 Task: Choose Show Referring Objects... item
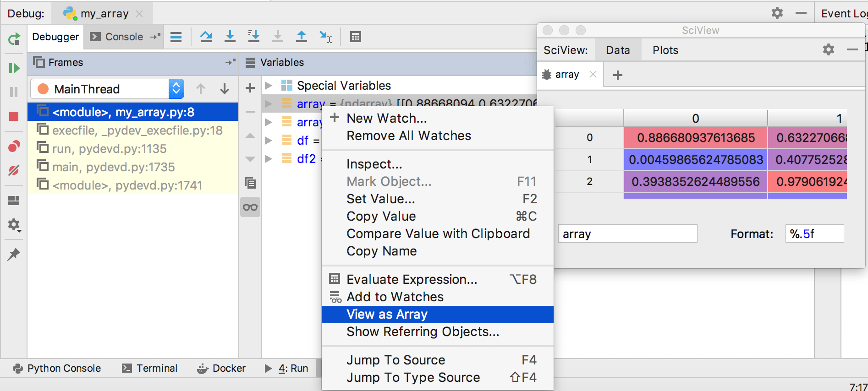(x=438, y=331)
